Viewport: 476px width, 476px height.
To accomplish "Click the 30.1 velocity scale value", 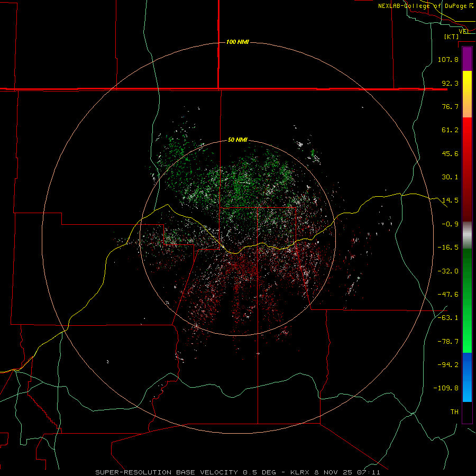I will click(450, 177).
